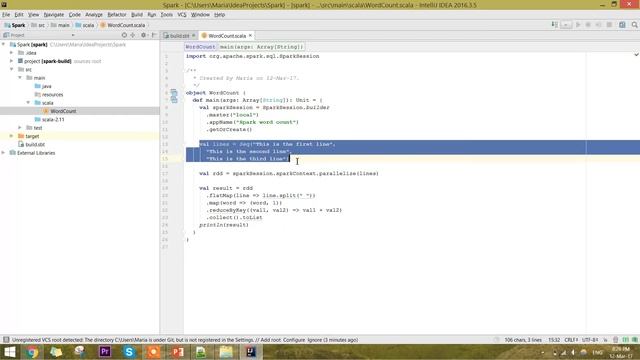Open Project Structure icon in toolbar
The height and width of the screenshot is (360, 640).
point(622,25)
